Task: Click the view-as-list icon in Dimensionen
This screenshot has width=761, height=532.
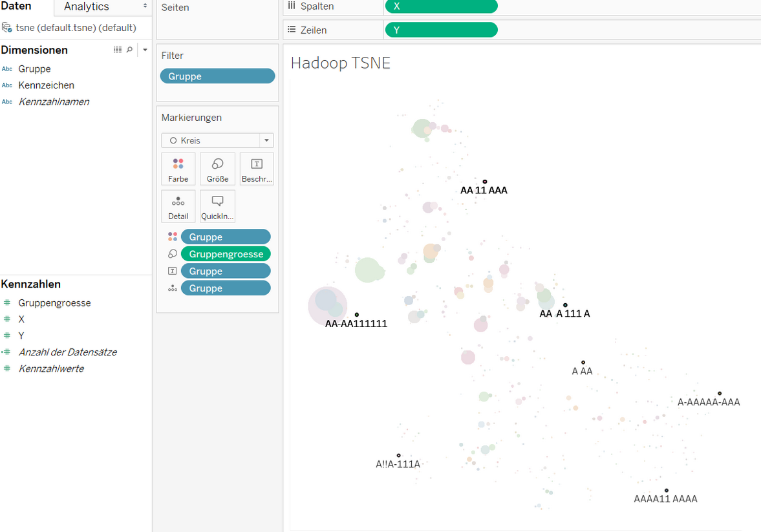Action: pyautogui.click(x=118, y=50)
